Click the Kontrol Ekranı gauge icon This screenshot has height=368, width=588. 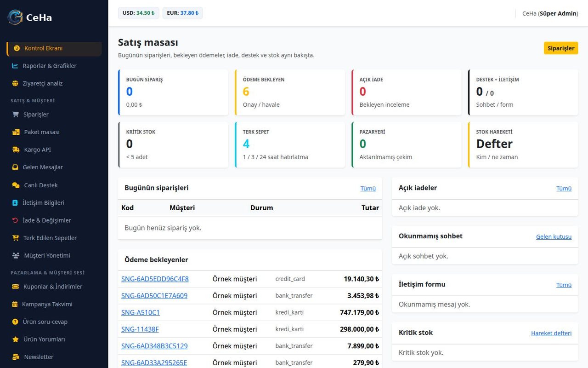(17, 48)
